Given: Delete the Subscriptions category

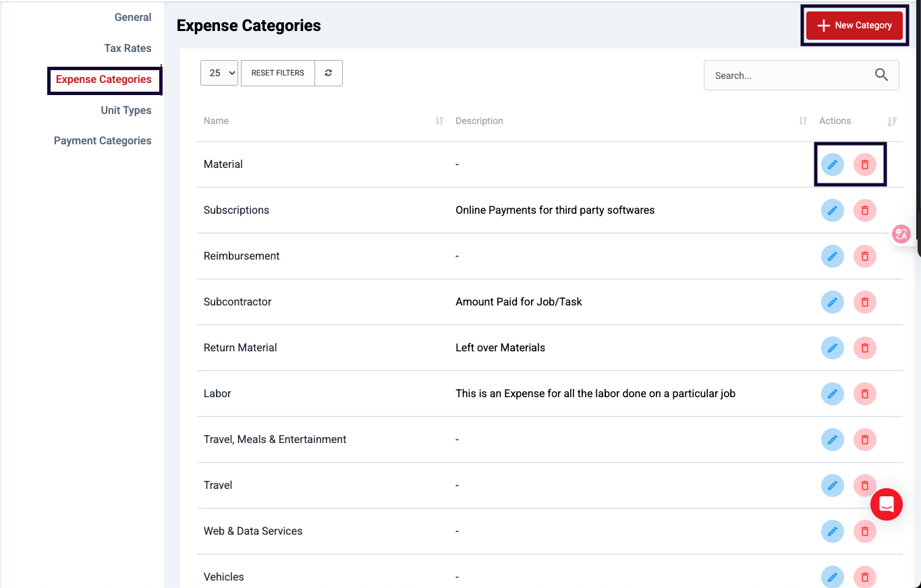Looking at the screenshot, I should click(864, 210).
